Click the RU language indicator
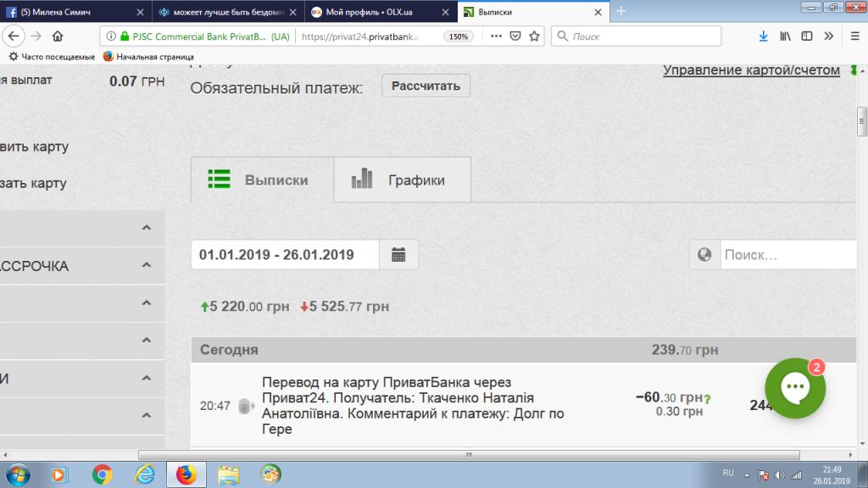This screenshot has width=868, height=488. [728, 473]
